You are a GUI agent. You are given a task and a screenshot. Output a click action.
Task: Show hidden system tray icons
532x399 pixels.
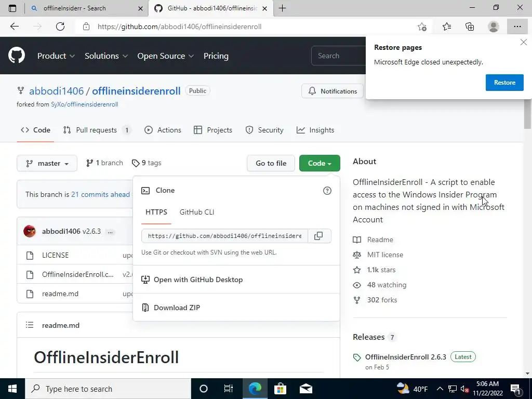[x=440, y=389]
